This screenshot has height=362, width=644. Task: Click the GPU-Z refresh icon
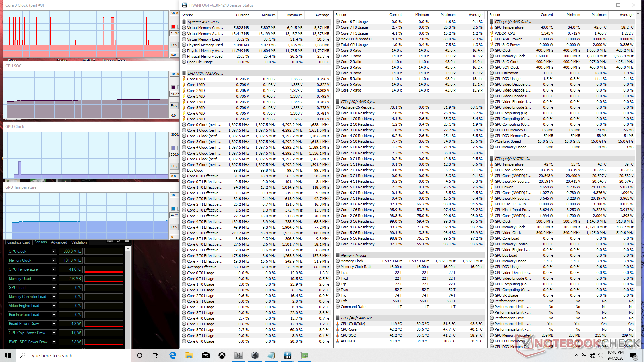pyautogui.click(x=119, y=241)
